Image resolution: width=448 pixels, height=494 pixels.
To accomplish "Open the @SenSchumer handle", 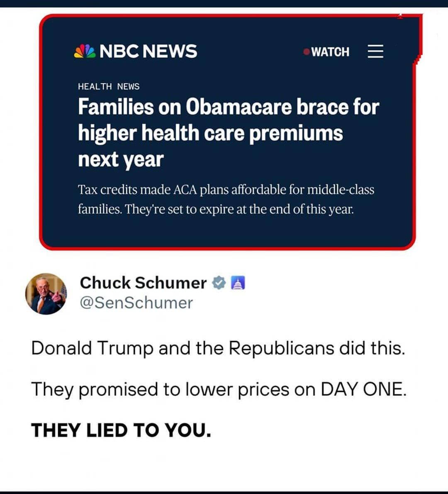I will [x=136, y=303].
